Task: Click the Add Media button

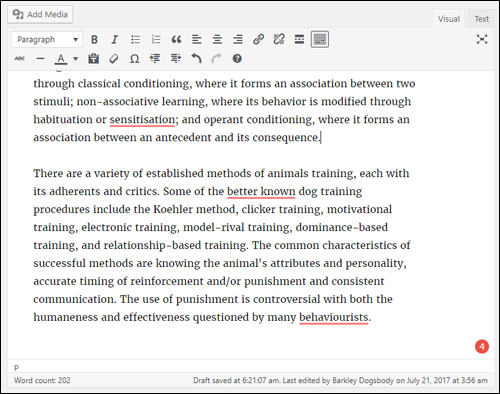Action: pyautogui.click(x=40, y=15)
